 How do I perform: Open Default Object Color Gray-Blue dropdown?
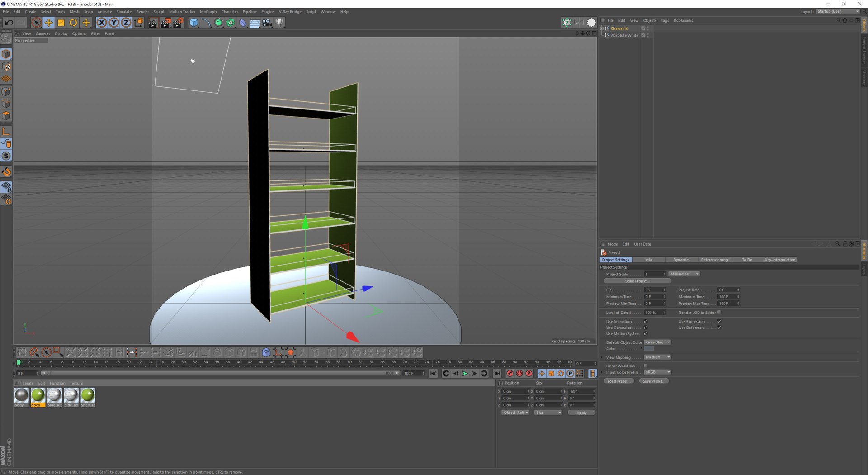click(x=657, y=342)
